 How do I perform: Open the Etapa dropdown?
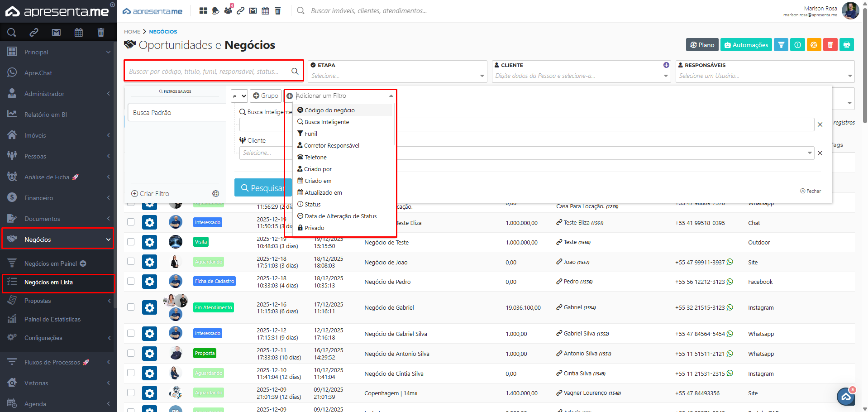point(397,76)
